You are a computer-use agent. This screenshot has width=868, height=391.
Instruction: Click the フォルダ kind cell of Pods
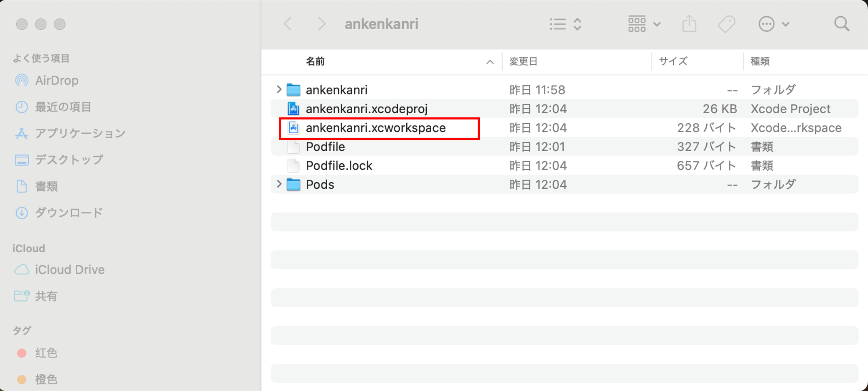[773, 184]
